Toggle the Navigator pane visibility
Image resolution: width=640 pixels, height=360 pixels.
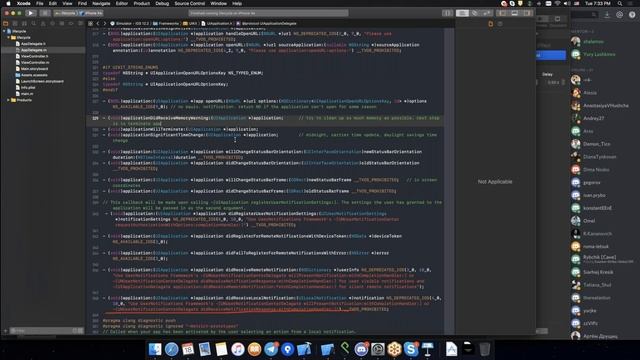click(503, 13)
